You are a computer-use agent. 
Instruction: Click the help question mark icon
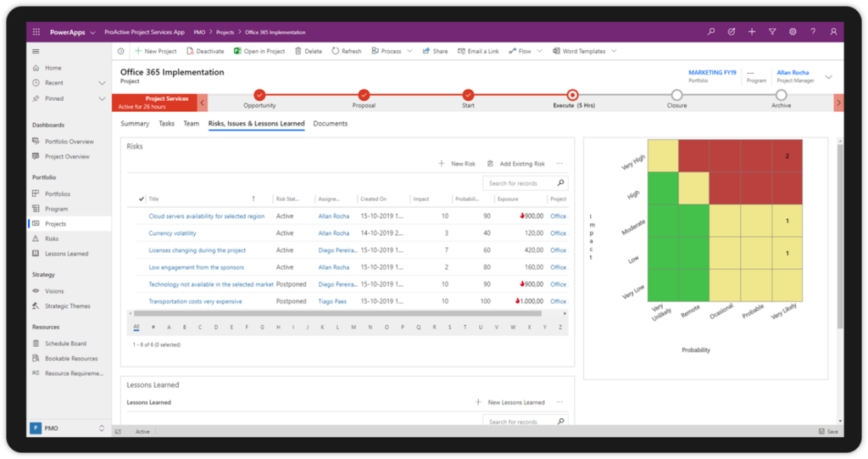coord(813,32)
